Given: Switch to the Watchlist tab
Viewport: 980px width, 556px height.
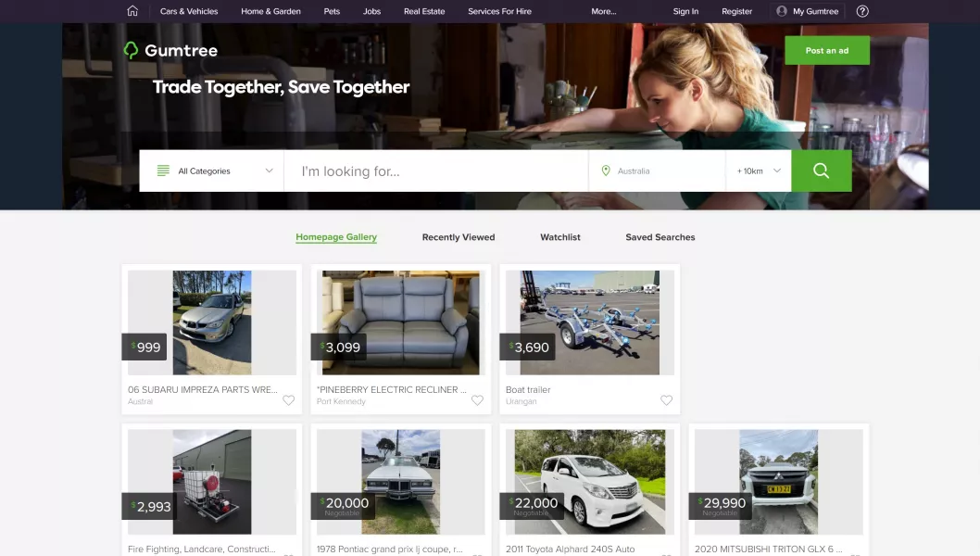Looking at the screenshot, I should pos(560,237).
